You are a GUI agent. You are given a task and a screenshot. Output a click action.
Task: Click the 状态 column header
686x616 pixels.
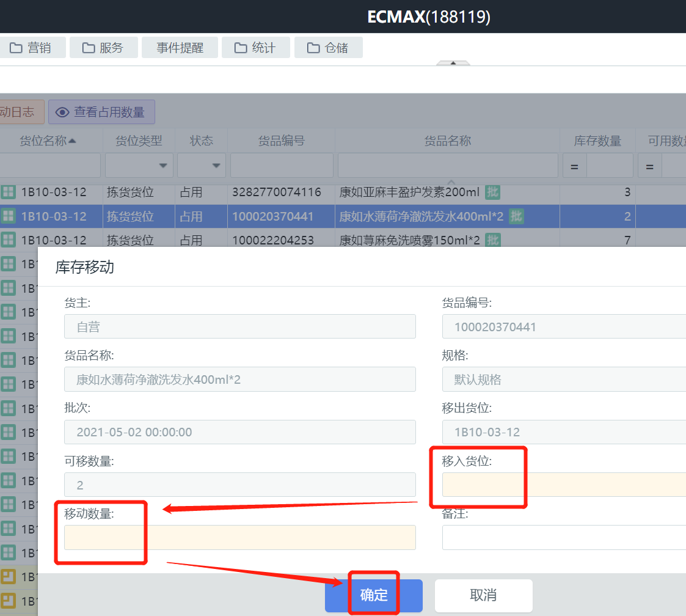click(x=201, y=141)
